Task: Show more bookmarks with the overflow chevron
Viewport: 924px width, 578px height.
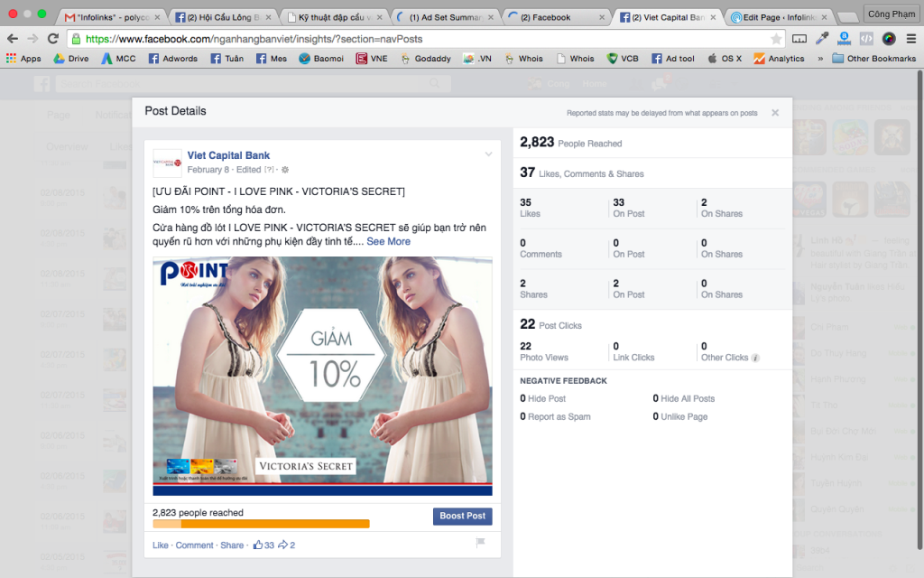Action: 819,59
